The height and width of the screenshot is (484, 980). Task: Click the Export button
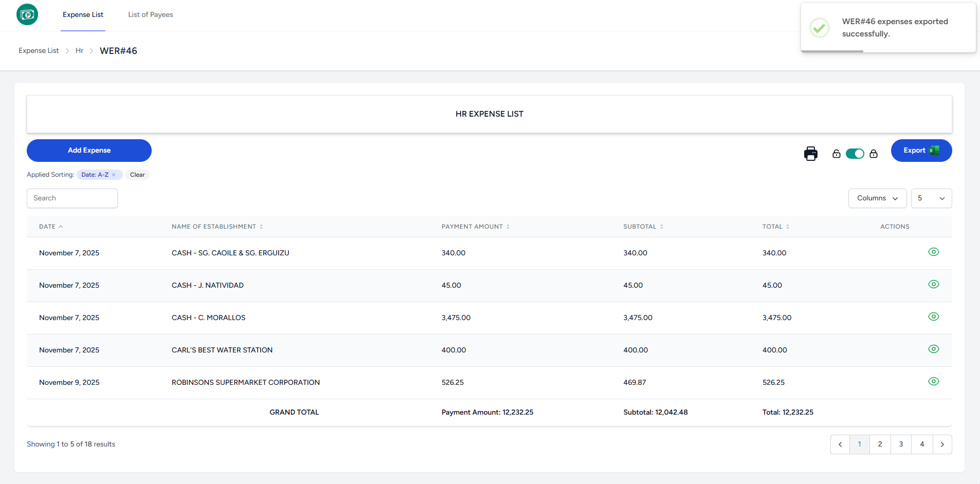[921, 151]
